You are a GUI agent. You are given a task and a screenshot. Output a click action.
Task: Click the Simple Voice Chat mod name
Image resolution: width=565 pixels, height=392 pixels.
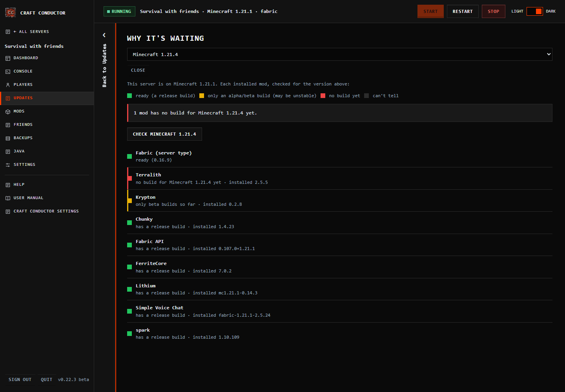pos(159,308)
